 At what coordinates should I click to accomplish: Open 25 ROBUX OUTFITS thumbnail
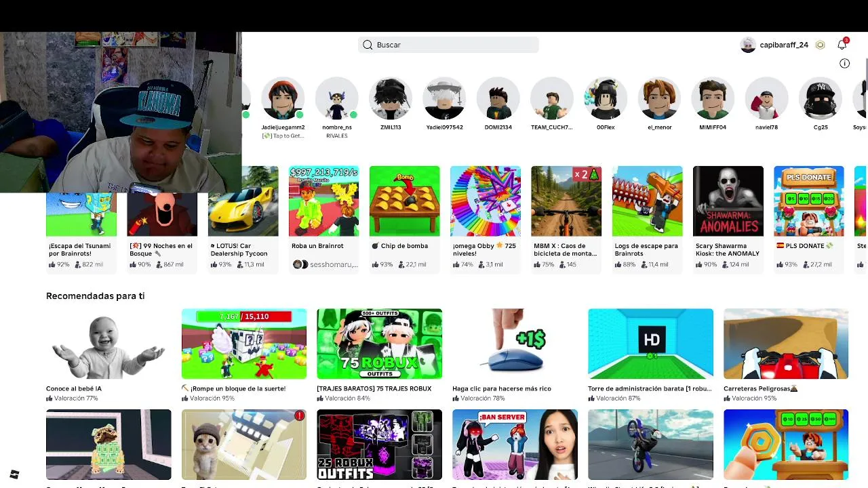380,445
